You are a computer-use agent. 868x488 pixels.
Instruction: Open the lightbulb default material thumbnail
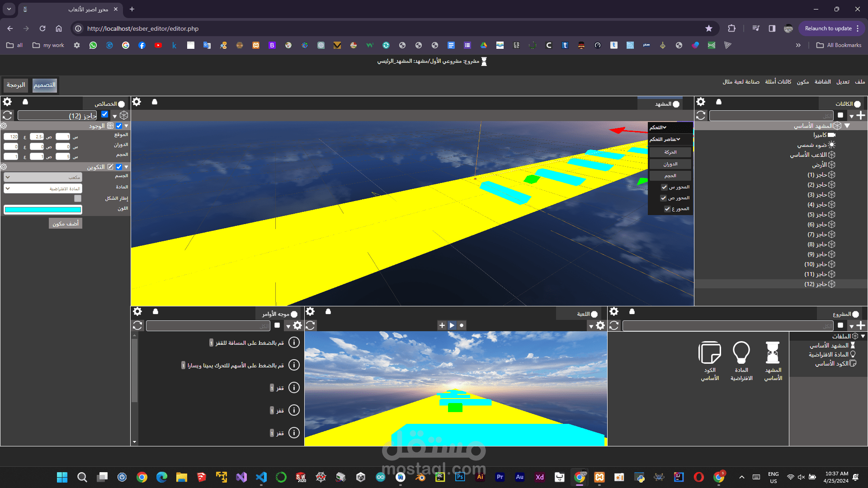(x=741, y=353)
